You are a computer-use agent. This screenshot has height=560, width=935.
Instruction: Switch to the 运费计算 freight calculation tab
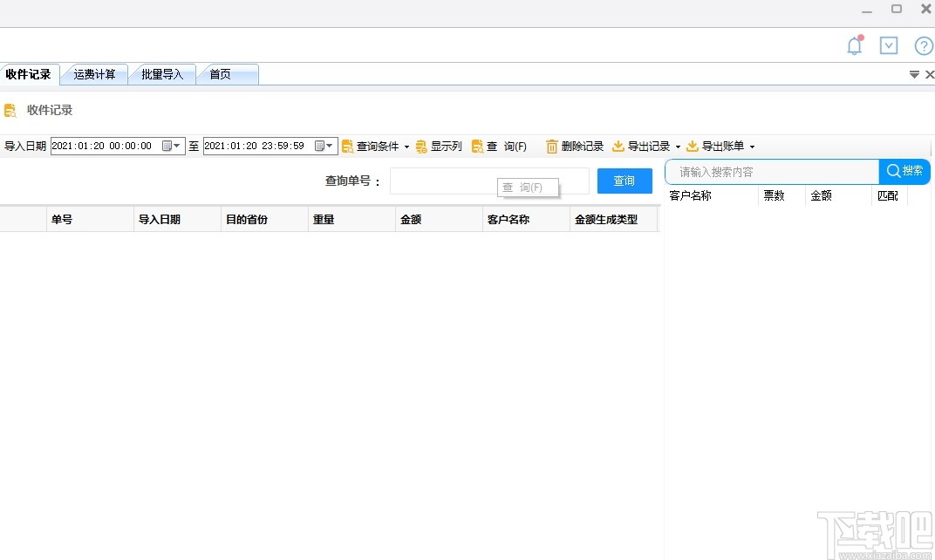coord(93,74)
